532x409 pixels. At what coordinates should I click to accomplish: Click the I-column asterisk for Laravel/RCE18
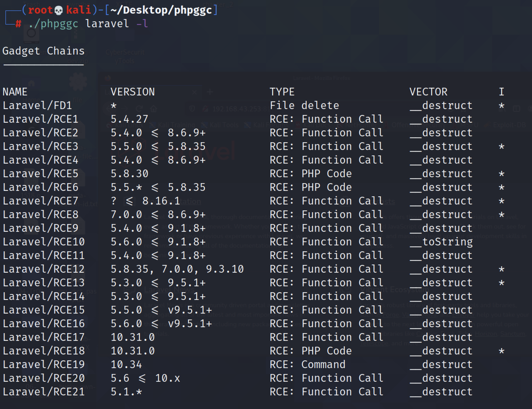(x=501, y=351)
